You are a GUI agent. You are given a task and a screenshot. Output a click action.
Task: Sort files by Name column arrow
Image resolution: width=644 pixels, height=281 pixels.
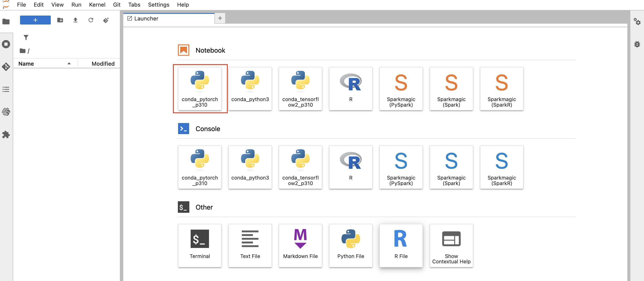69,64
